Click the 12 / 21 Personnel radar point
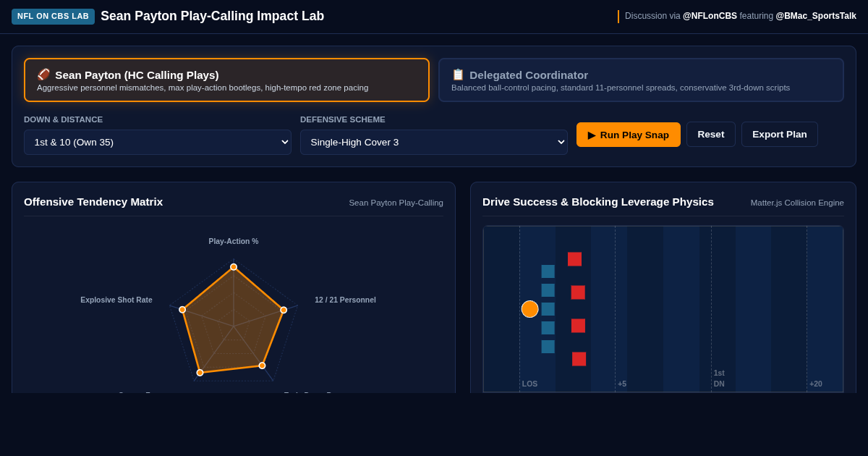 coord(284,310)
